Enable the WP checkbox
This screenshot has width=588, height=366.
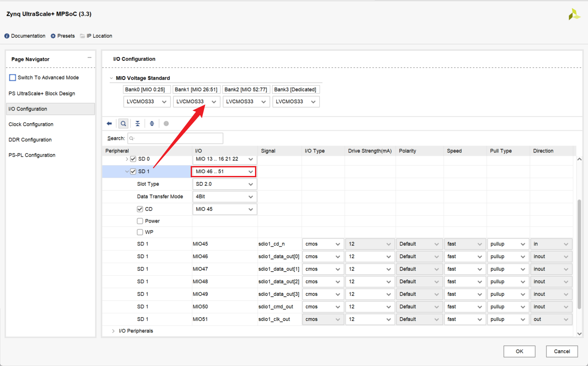[x=140, y=232]
